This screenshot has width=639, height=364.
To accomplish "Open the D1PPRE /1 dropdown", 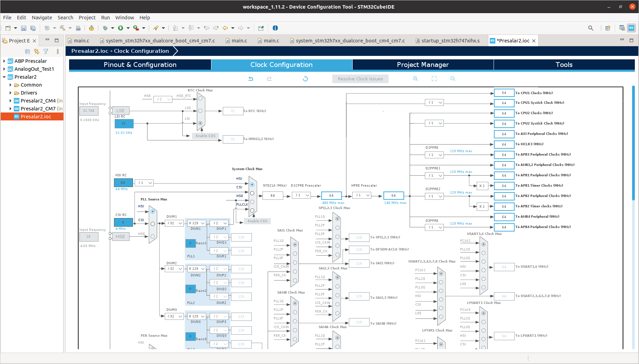I will tap(434, 155).
